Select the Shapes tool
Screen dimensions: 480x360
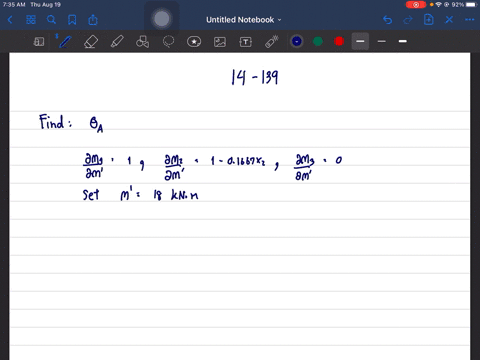coord(142,42)
